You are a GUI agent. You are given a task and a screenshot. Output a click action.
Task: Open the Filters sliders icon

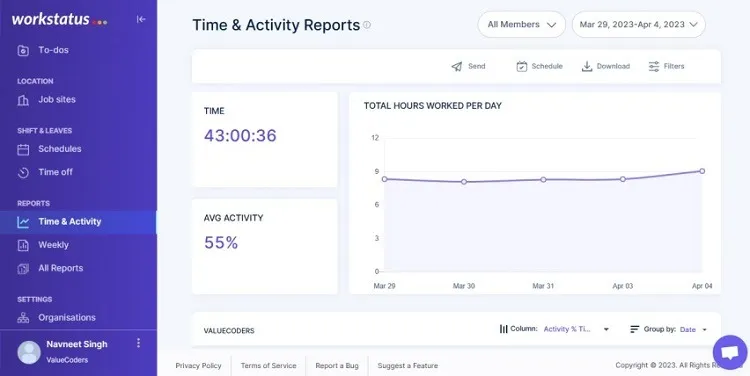tap(654, 66)
